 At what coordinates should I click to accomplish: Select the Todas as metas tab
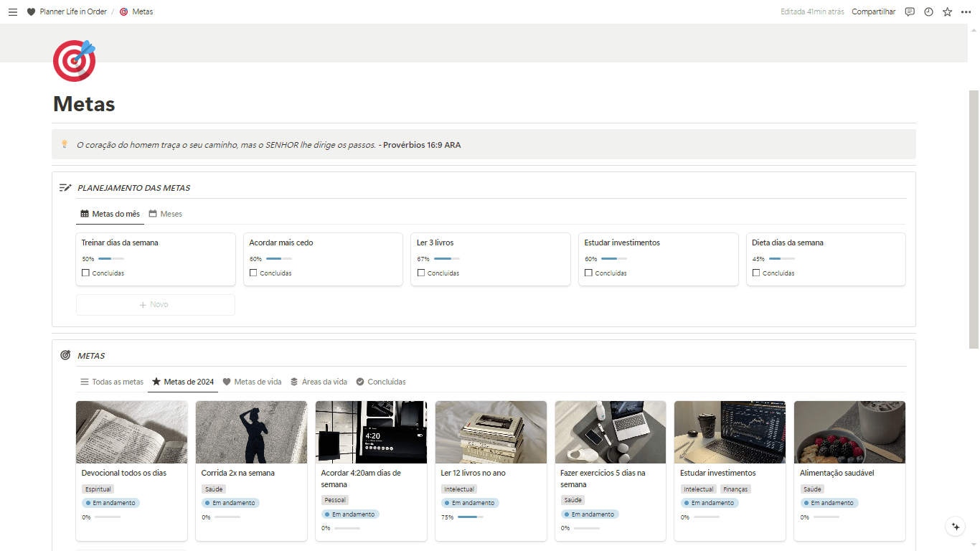coord(112,382)
